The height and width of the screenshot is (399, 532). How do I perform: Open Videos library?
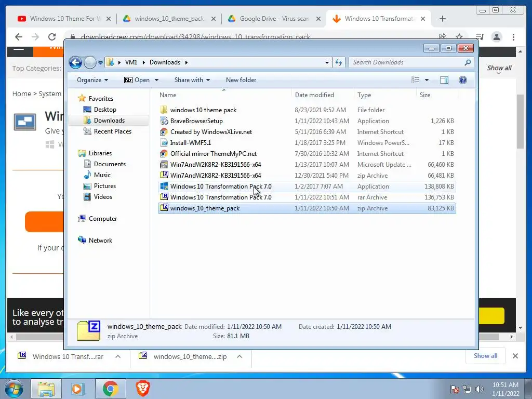(103, 197)
